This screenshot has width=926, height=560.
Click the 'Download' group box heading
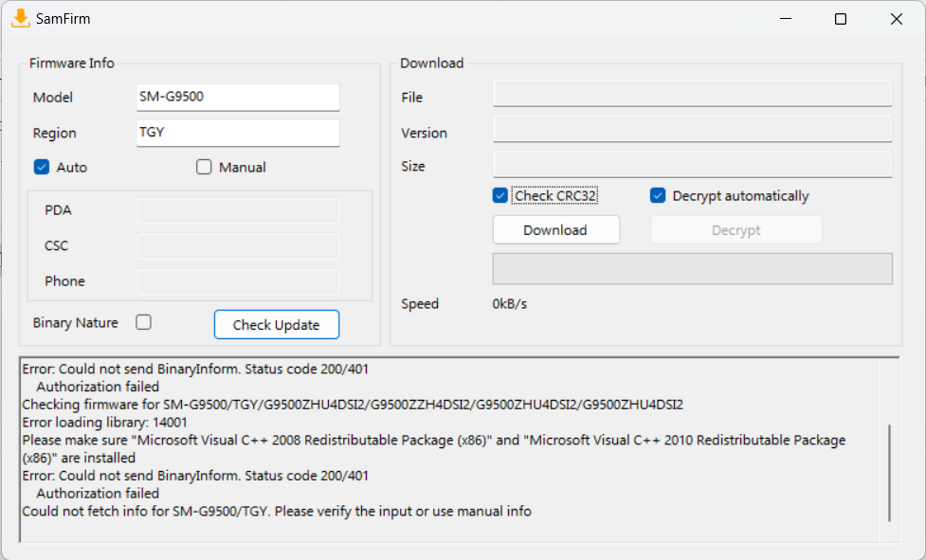click(431, 63)
